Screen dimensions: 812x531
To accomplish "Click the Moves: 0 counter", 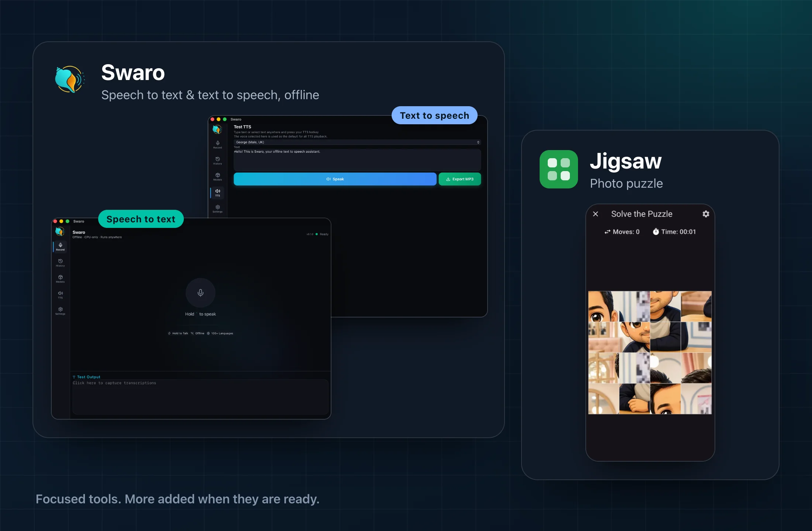I will tap(622, 232).
